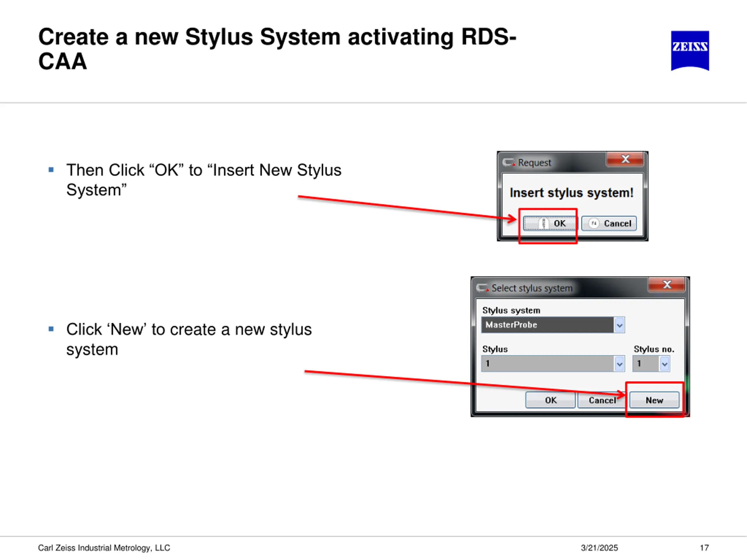Click the Insert stylus system! message
Viewport: 747px width, 560px height.
coord(571,193)
